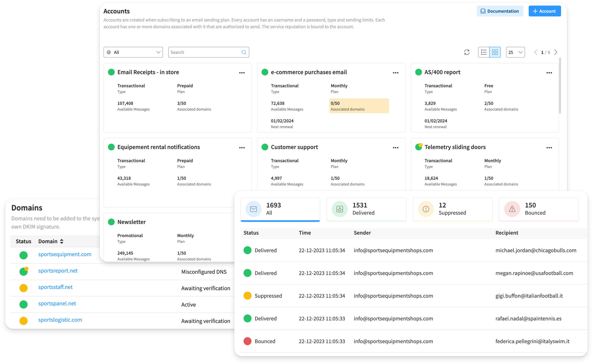Open e-commerce purchases email options menu
The image size is (593, 364).
click(395, 73)
